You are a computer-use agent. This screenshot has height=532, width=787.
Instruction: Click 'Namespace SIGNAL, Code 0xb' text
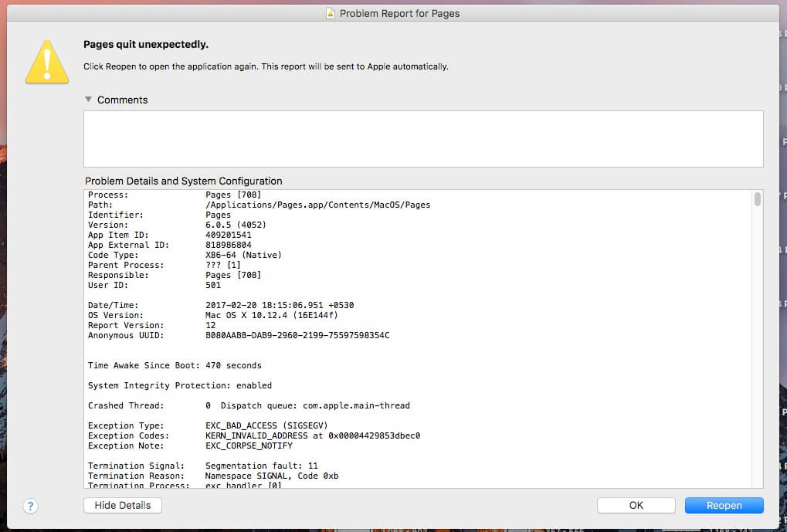(272, 476)
